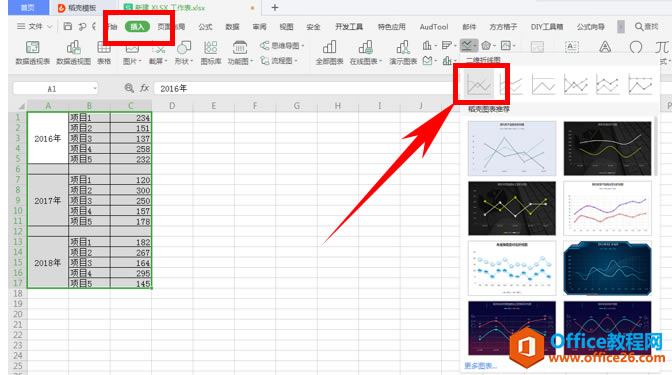Expand the Name Box dropdown arrow

point(94,89)
